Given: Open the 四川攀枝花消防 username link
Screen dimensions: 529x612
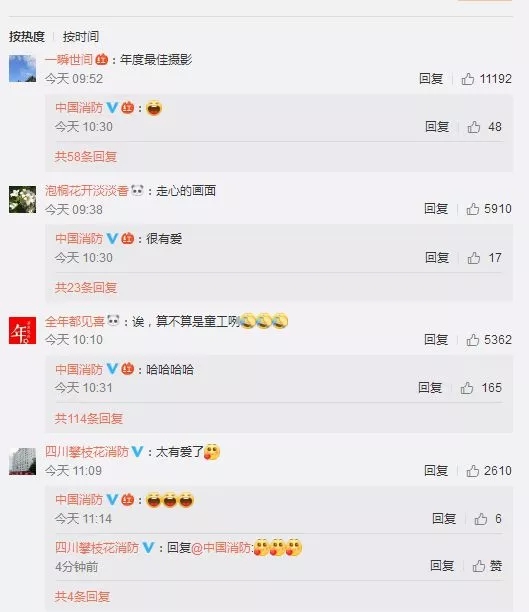Looking at the screenshot, I should tap(87, 452).
